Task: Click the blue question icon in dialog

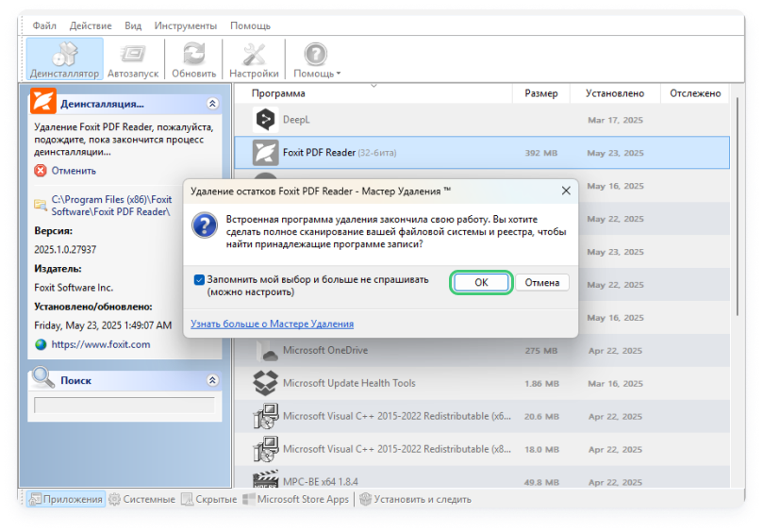Action: click(205, 225)
